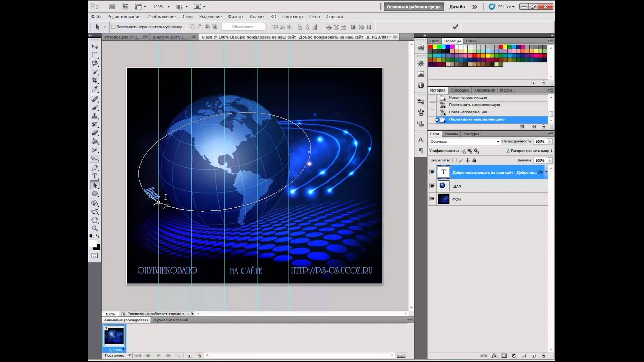
Task: Select the Zoom magnifier tool
Action: pos(95,229)
